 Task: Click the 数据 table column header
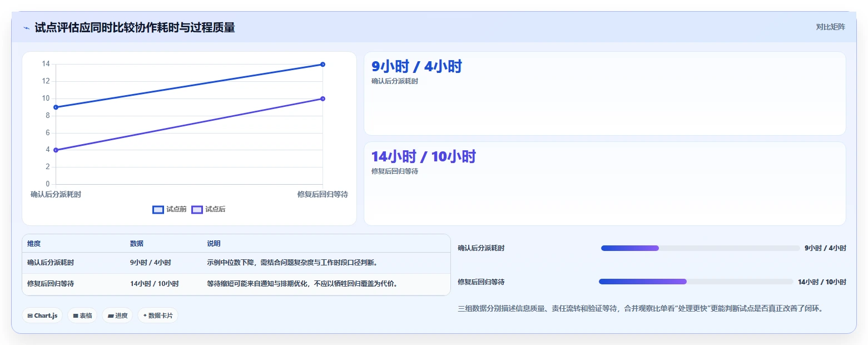(x=137, y=244)
